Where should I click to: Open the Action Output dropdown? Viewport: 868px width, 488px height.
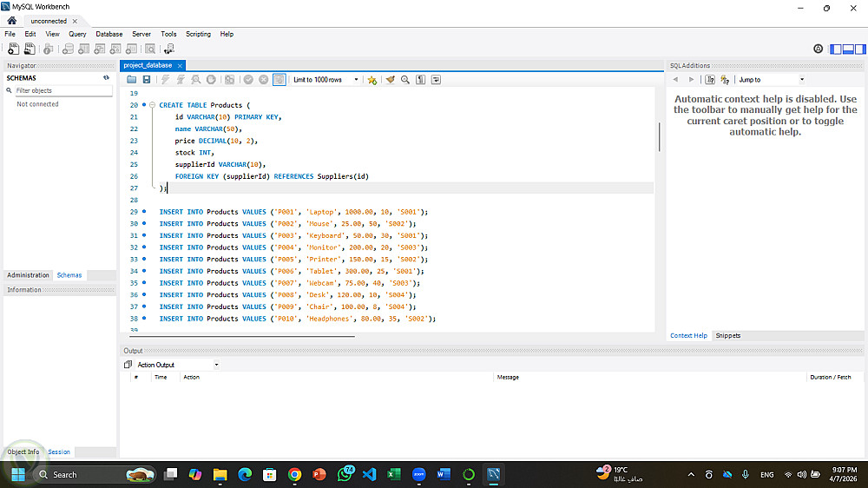[x=216, y=365]
